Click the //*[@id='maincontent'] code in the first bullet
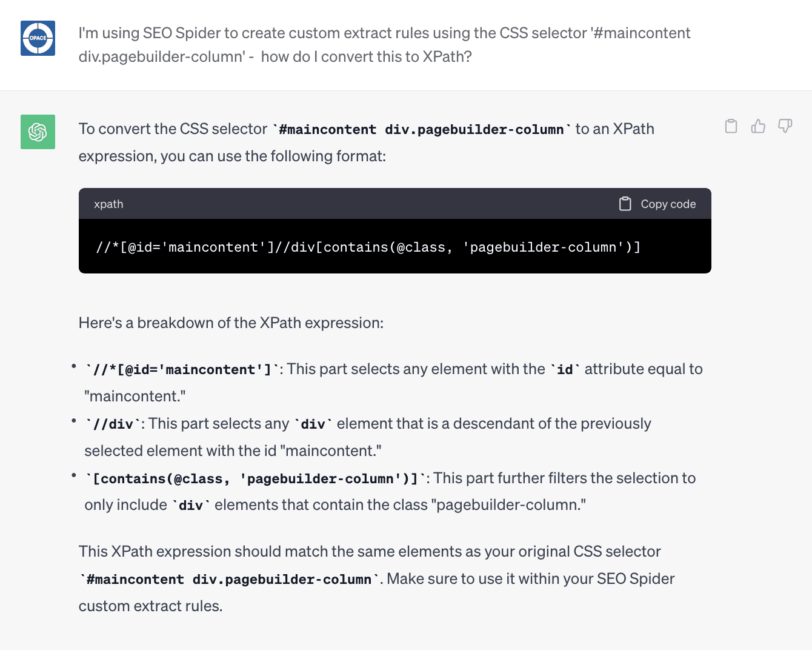Viewport: 812px width, 650px height. 182,370
